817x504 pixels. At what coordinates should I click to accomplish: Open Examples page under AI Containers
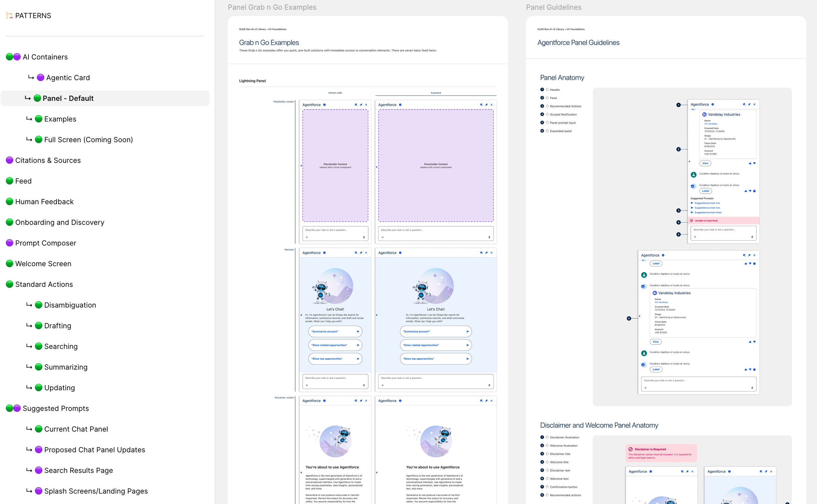60,119
